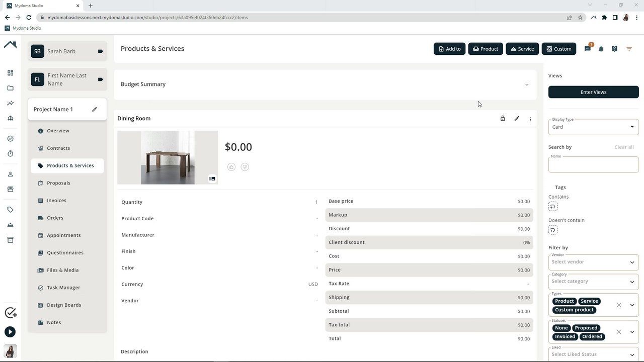Click the filter list icon
This screenshot has height=362, width=644.
pos(629,49)
